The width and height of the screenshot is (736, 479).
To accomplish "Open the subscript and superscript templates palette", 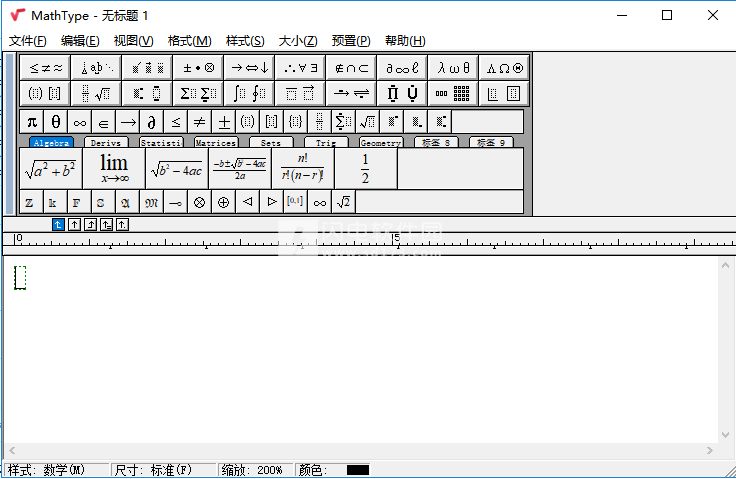I will [x=147, y=93].
